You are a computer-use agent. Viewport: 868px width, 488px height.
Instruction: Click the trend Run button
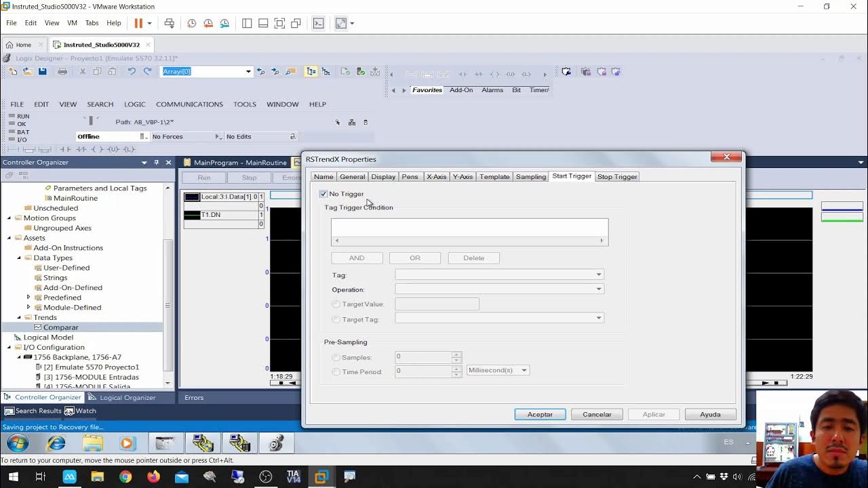(x=204, y=178)
